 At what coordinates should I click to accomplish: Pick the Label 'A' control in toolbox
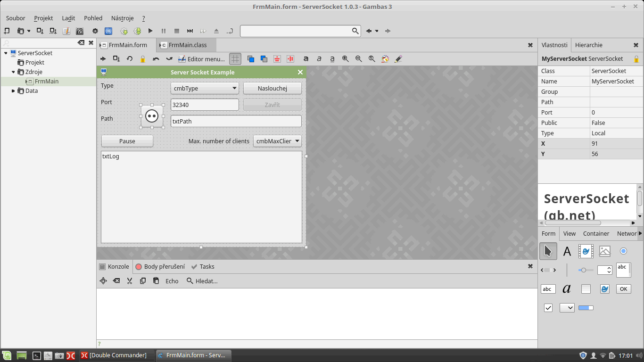(x=567, y=251)
